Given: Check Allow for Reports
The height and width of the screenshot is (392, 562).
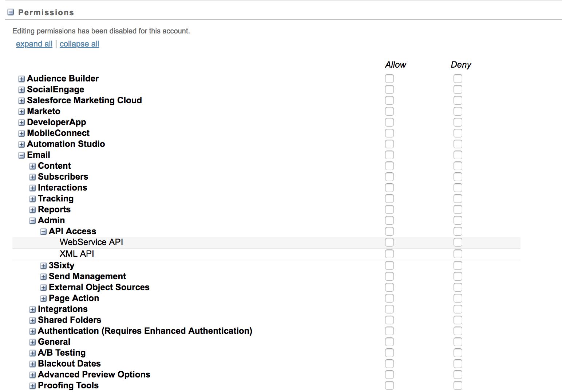Looking at the screenshot, I should [389, 209].
